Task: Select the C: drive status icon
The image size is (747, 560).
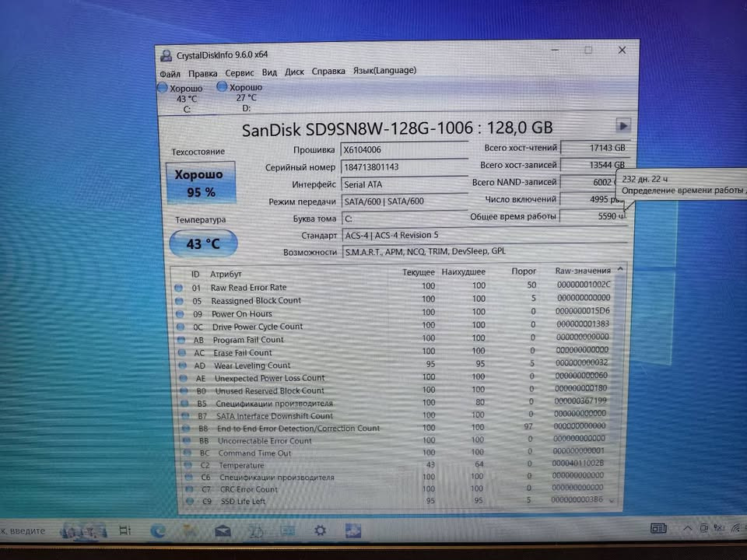Action: coord(163,88)
